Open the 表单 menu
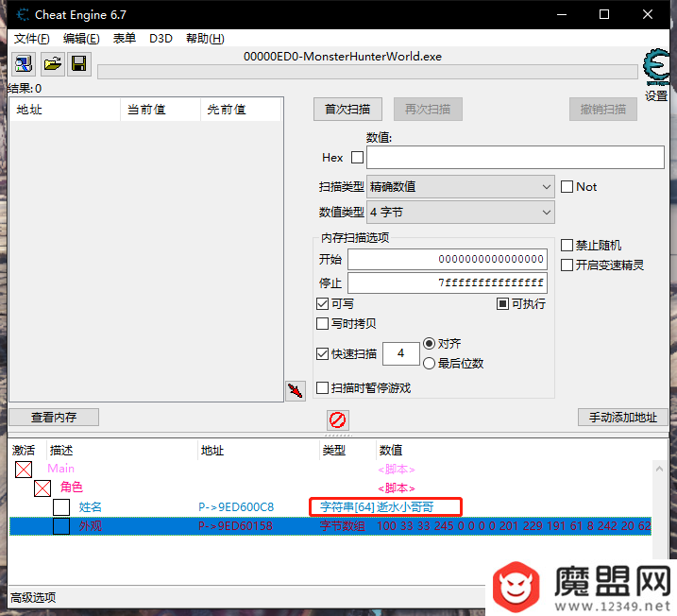677x616 pixels. coord(125,39)
